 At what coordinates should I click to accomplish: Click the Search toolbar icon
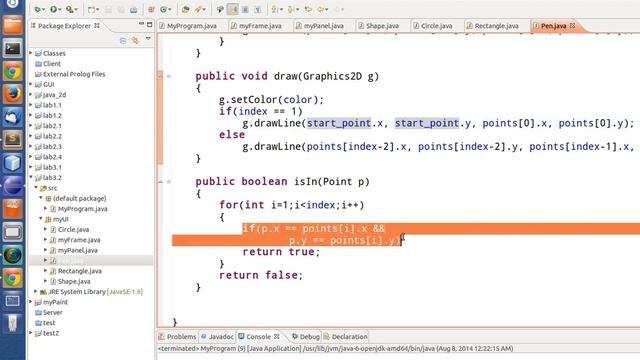pyautogui.click(x=199, y=9)
